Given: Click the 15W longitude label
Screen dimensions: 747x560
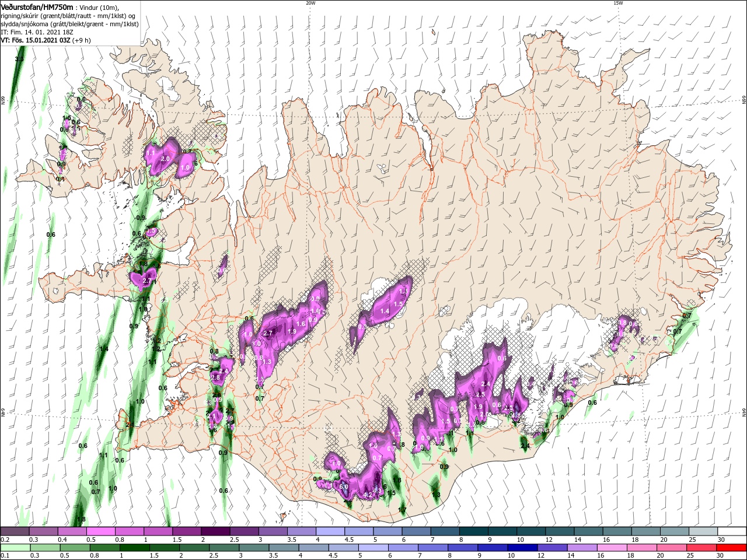Looking at the screenshot, I should 619,3.
